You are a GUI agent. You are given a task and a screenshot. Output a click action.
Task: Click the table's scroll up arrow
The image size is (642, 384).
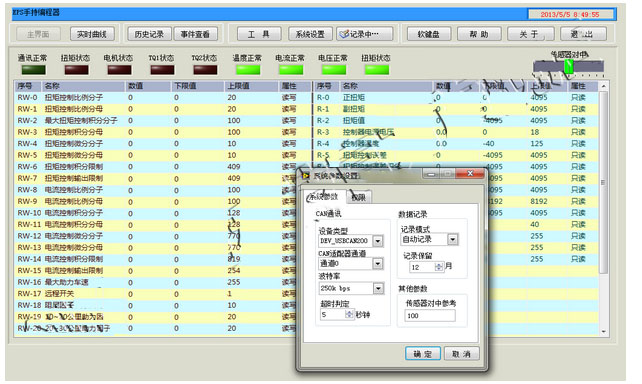coord(604,87)
